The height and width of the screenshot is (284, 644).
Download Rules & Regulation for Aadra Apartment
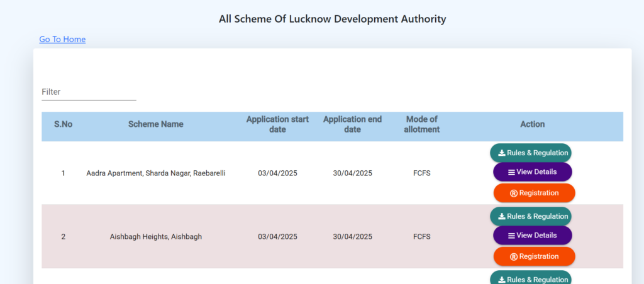[x=531, y=153]
